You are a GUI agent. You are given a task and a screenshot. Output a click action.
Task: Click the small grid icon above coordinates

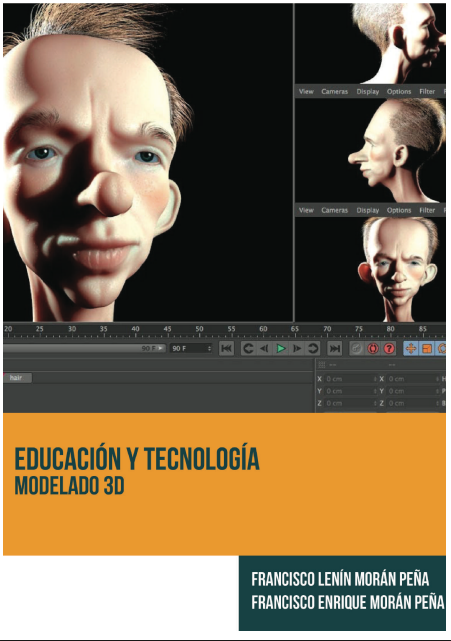[x=322, y=364]
